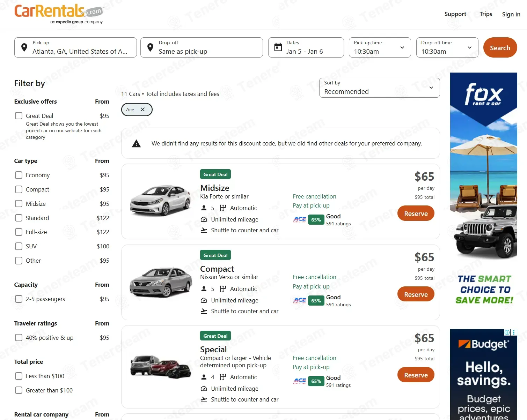Click Compact card transmission icon

(x=223, y=289)
